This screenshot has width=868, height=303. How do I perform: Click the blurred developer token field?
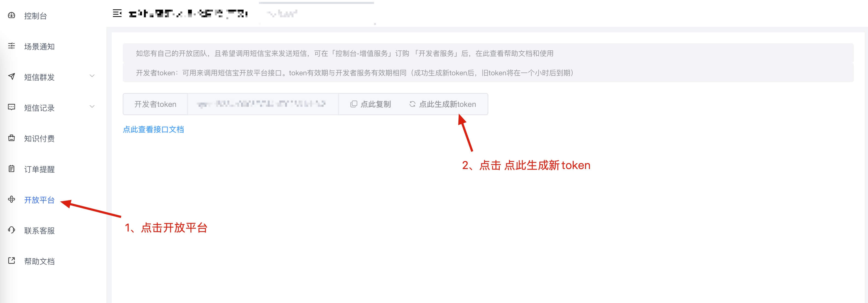click(263, 104)
